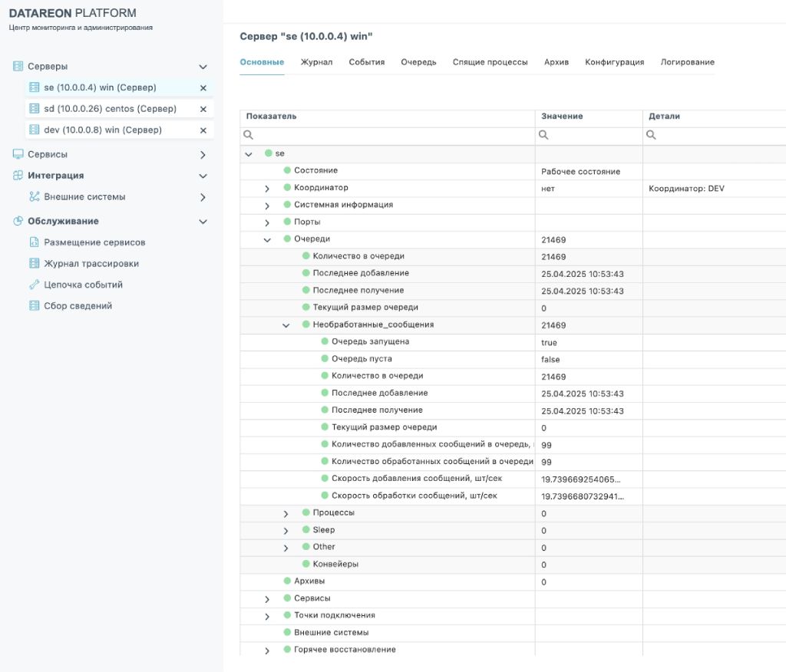The height and width of the screenshot is (672, 786).
Task: Close the sd (10.0.0.26) centos server tab
Action: 203,109
